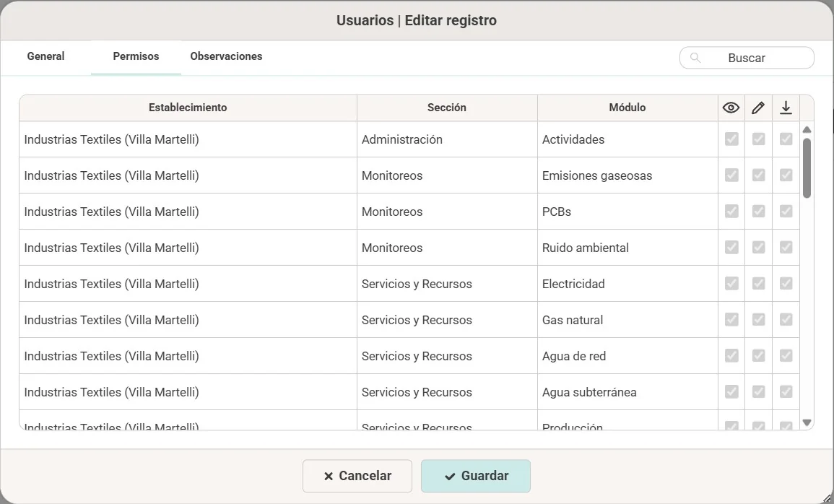
Task: Toggle edit checkbox for Agua de red row
Action: tap(758, 356)
